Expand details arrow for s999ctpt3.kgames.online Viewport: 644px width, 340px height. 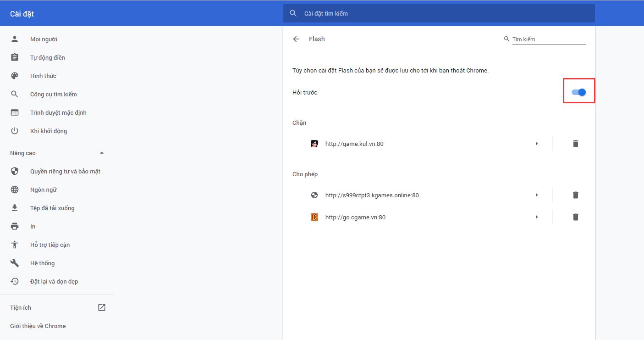pos(536,195)
